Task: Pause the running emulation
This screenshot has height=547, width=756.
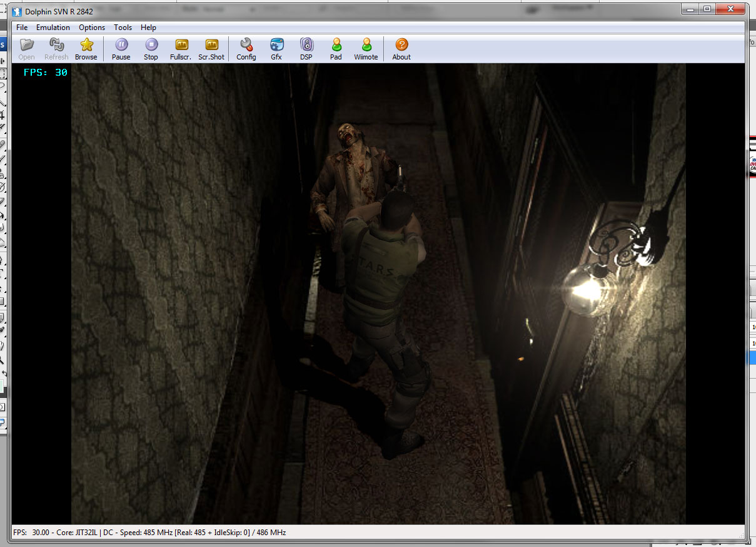Action: point(121,49)
